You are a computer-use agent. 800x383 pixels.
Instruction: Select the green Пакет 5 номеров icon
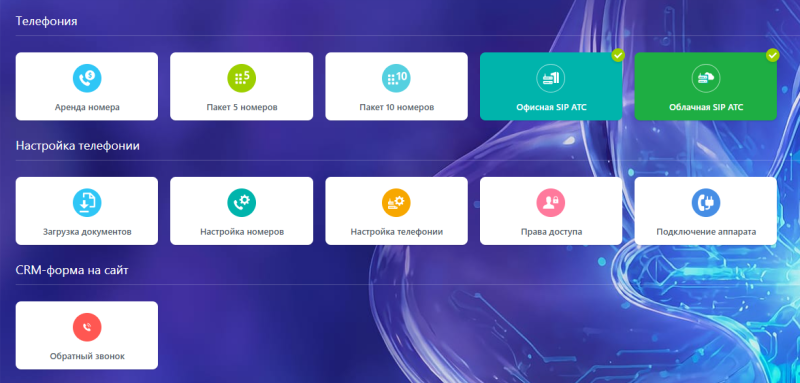(241, 78)
